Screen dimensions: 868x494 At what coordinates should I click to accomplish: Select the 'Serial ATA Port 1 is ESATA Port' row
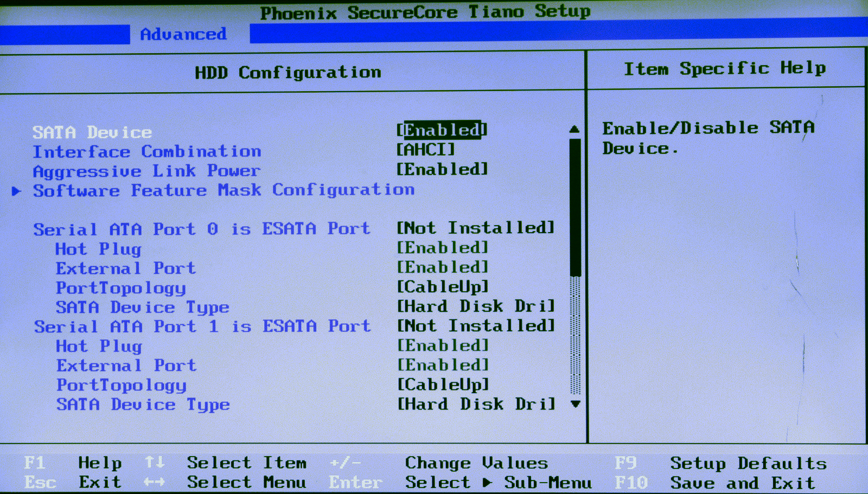202,326
